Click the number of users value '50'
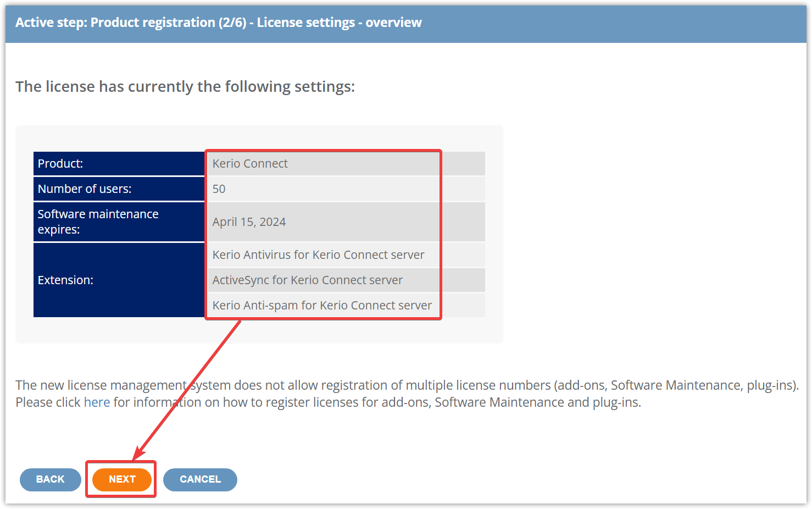This screenshot has width=812, height=509. (x=219, y=189)
